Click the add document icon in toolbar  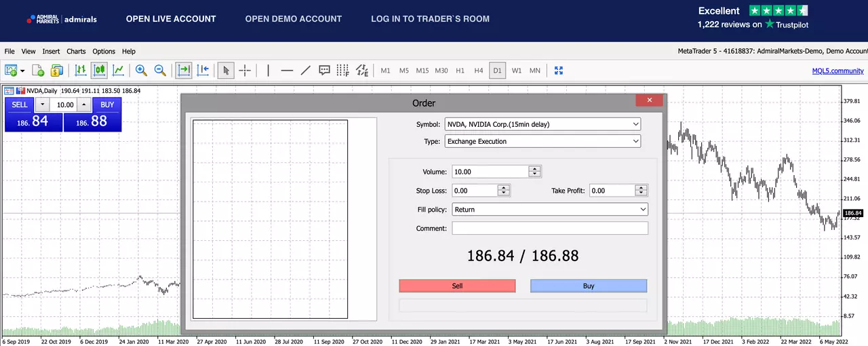click(x=38, y=70)
